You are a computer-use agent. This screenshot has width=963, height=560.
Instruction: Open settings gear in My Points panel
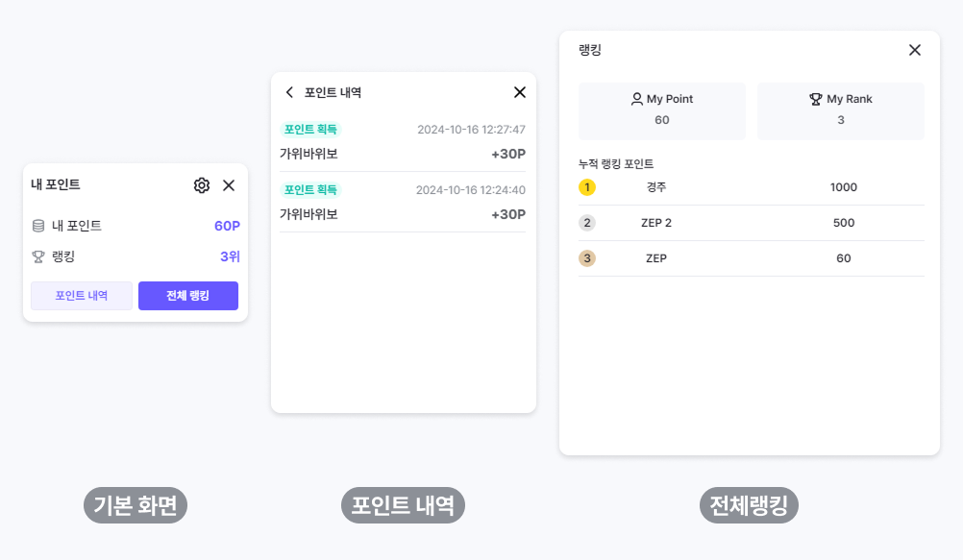(202, 185)
